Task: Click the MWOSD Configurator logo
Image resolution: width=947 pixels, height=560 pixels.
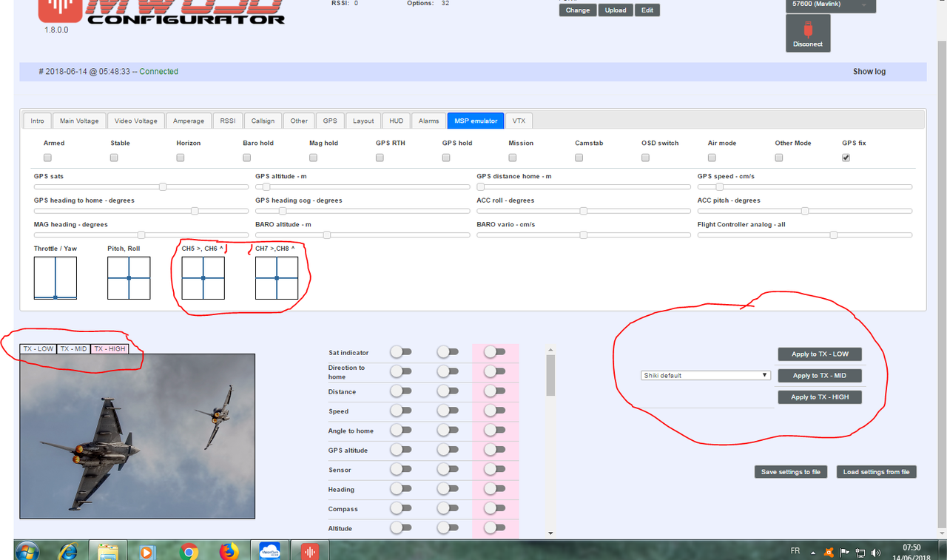Action: [x=161, y=13]
